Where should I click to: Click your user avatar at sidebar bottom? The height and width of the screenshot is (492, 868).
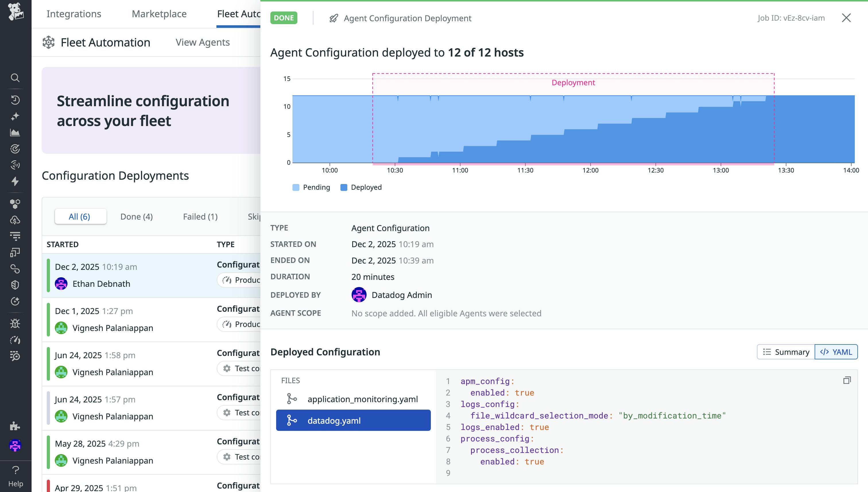15,446
